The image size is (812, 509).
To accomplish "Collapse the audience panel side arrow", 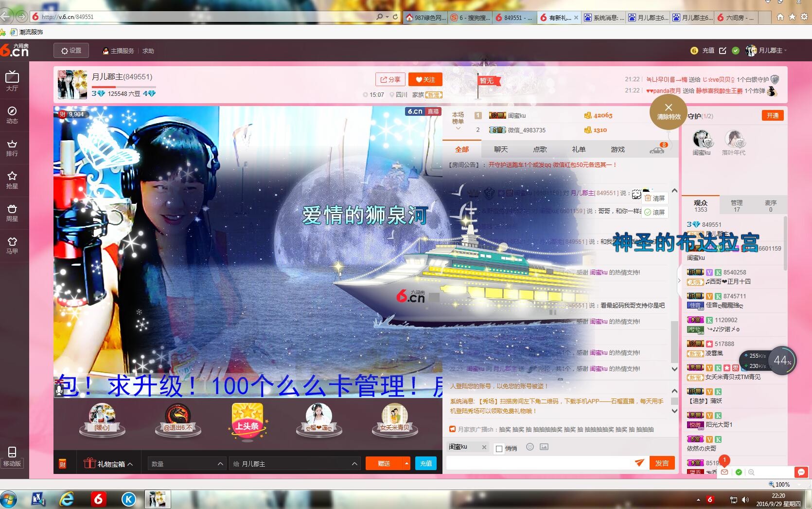I will coord(679,281).
